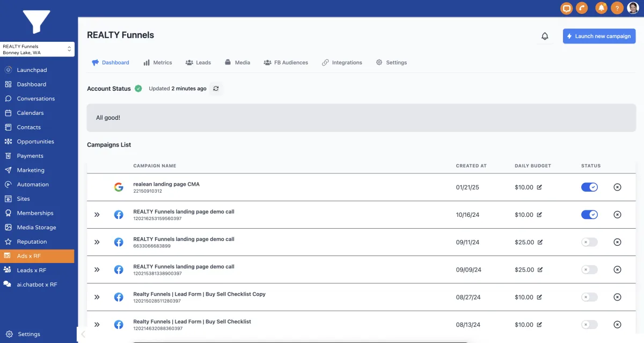Expand the Buy Sell Checklist Copy row
The height and width of the screenshot is (343, 644).
pos(97,297)
